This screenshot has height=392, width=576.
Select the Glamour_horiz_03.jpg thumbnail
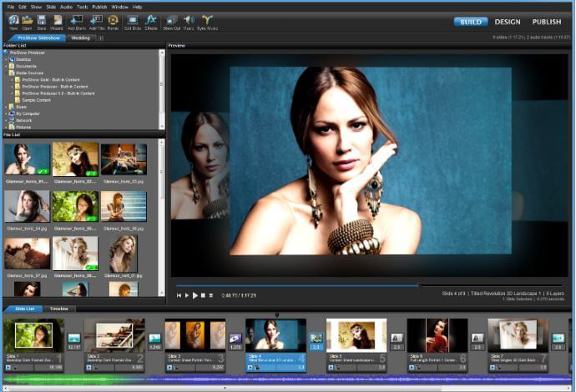(x=124, y=159)
